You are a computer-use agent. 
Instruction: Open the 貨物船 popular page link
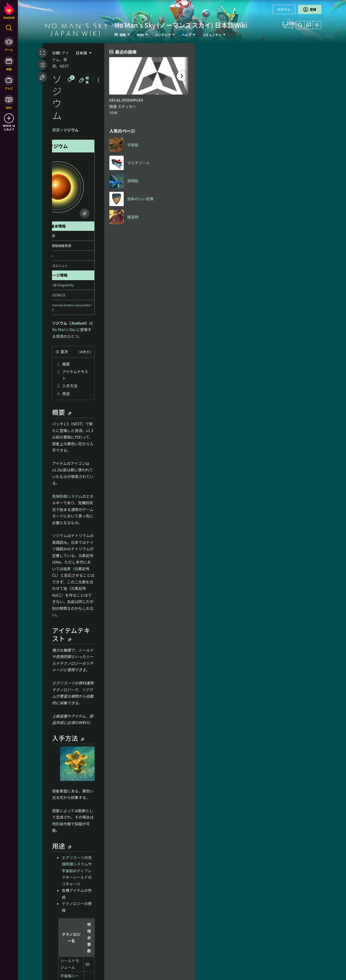[x=133, y=181]
